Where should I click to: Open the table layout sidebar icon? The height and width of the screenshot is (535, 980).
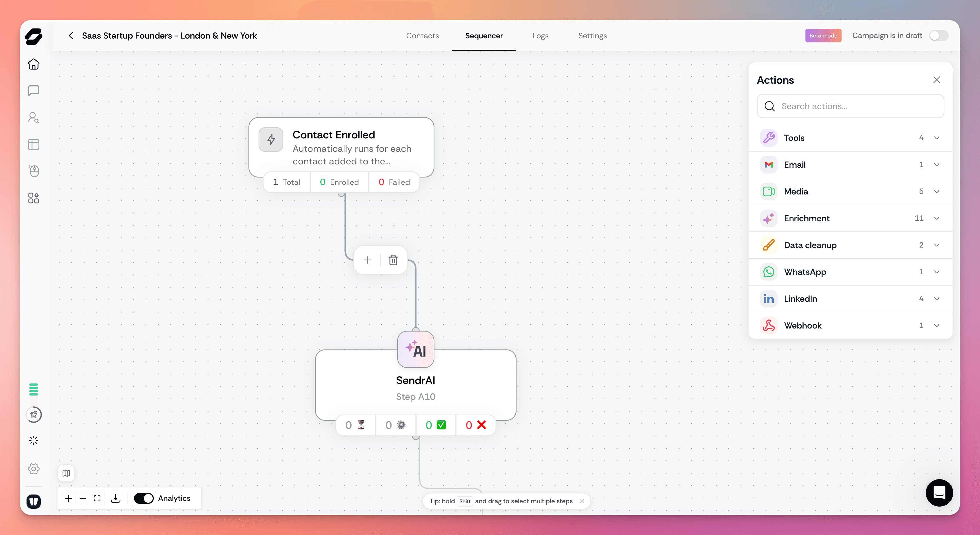33,144
